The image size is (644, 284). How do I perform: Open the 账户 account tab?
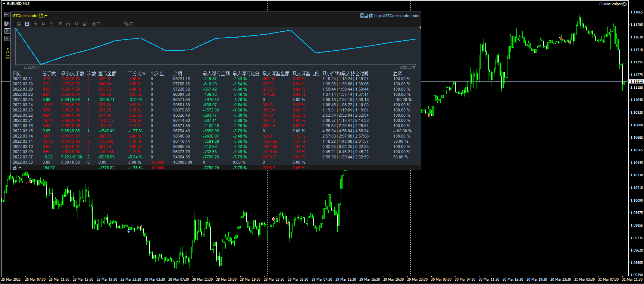[96, 24]
